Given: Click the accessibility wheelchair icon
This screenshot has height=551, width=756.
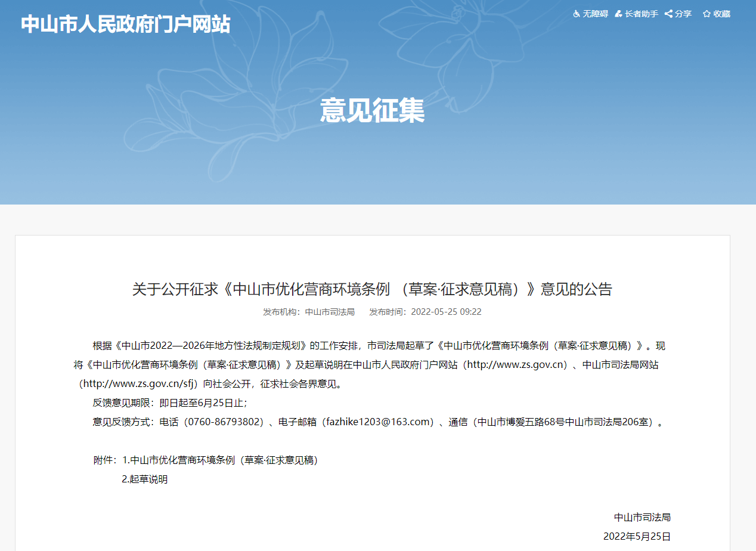Looking at the screenshot, I should 577,14.
